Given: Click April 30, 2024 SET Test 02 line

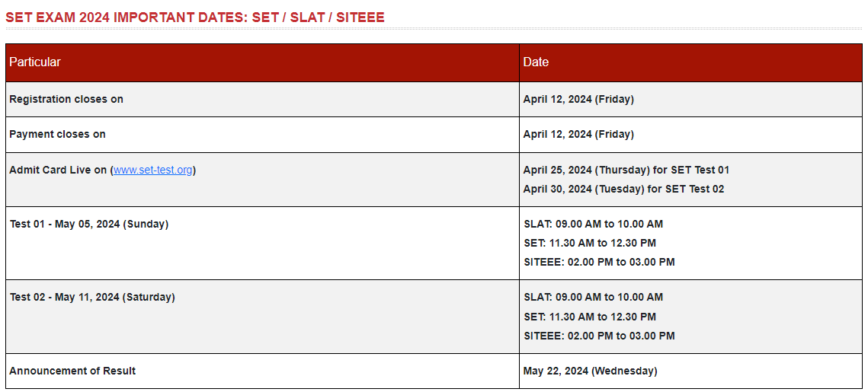Looking at the screenshot, I should coord(623,189).
